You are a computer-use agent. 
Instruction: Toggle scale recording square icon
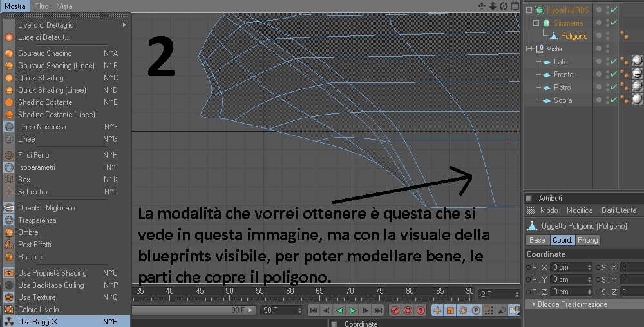[450, 310]
